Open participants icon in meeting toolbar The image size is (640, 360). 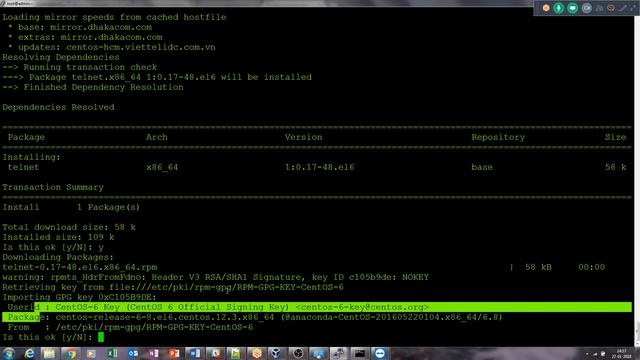(599, 8)
